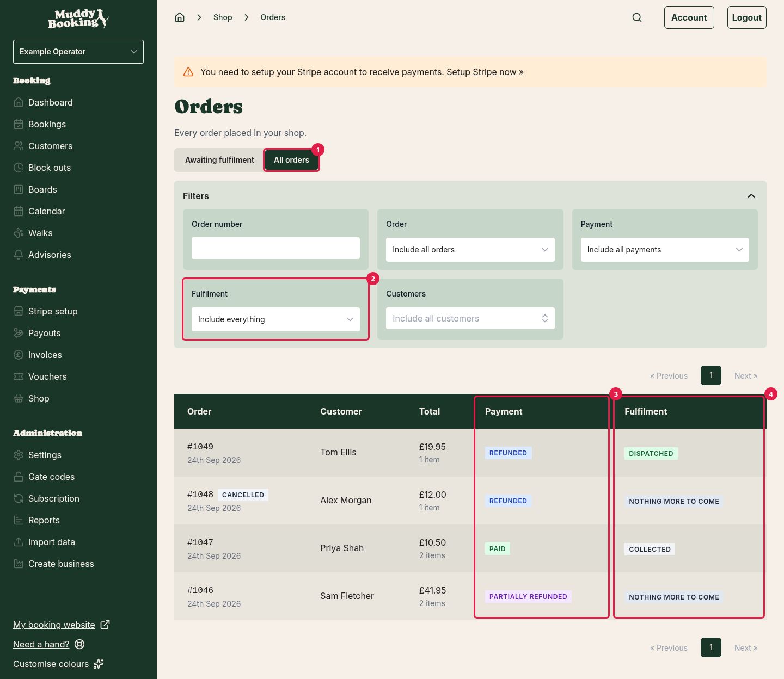Open the Include all orders dropdown
The image size is (784, 679).
470,250
